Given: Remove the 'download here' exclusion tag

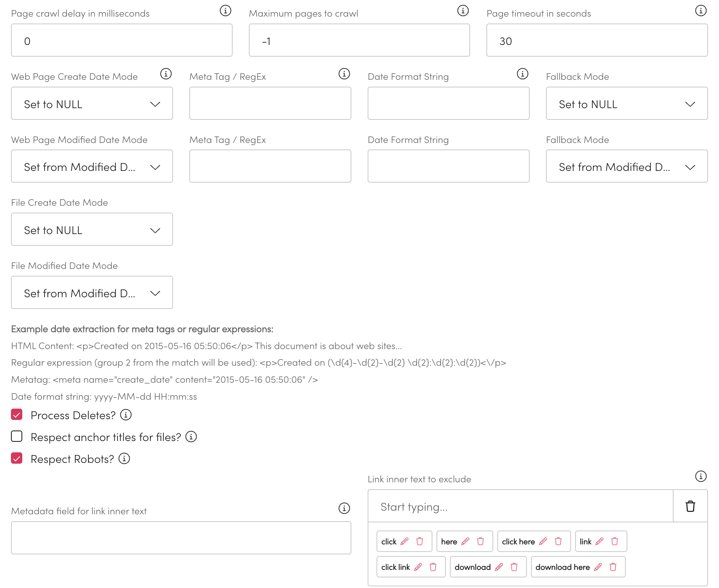Looking at the screenshot, I should (613, 567).
